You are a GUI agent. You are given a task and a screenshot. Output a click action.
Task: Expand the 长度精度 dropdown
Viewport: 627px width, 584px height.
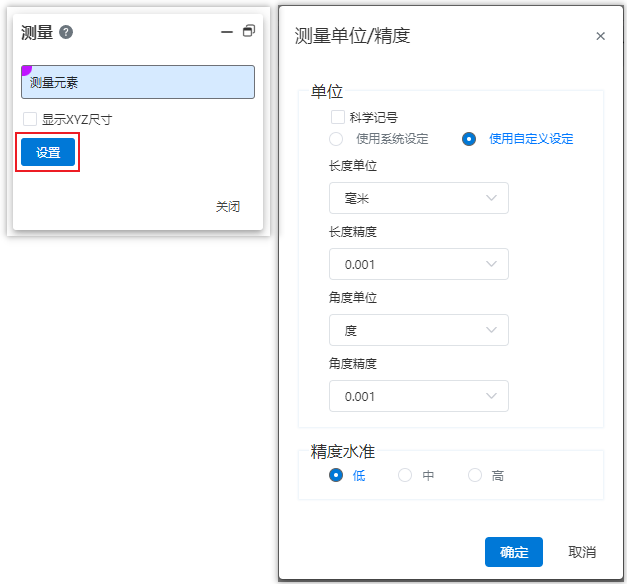tap(419, 264)
